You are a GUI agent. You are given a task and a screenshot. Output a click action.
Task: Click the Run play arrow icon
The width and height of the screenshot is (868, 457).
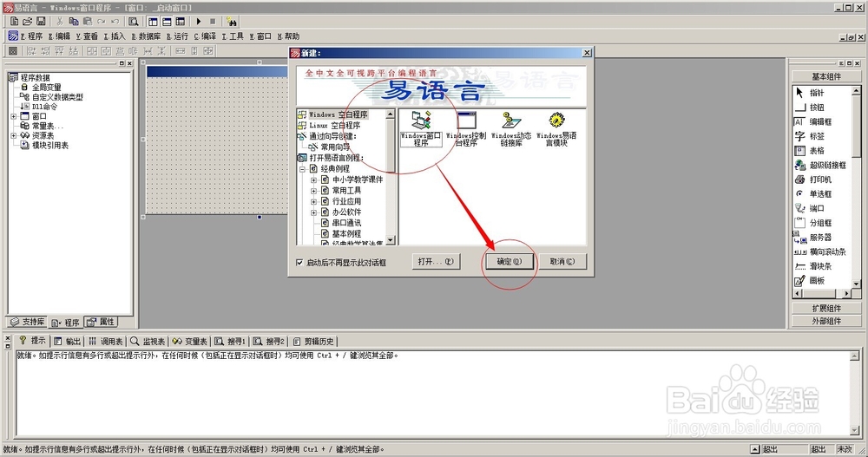click(x=199, y=21)
